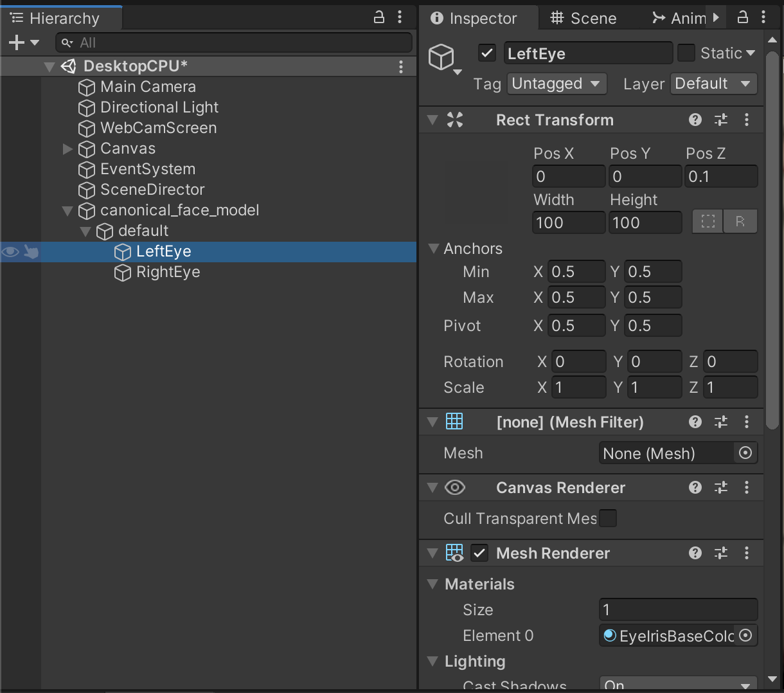Click the Mesh Renderer presets icon
The image size is (784, 693).
point(720,553)
